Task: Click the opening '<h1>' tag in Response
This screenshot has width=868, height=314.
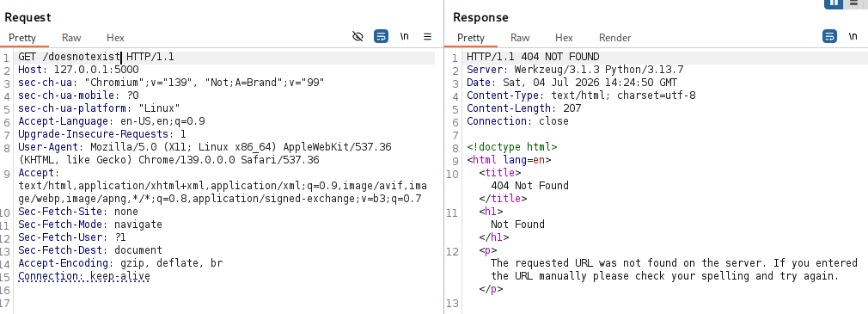Action: tap(491, 212)
